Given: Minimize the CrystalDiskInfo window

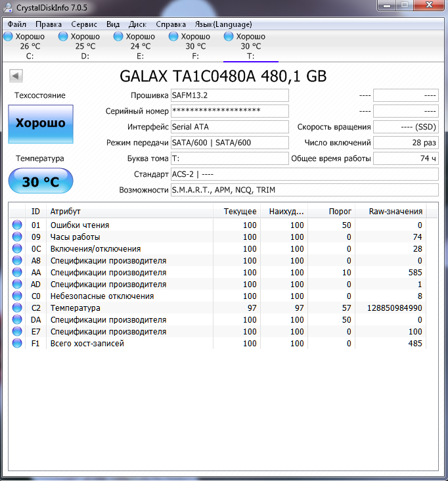Looking at the screenshot, I should 387,5.
